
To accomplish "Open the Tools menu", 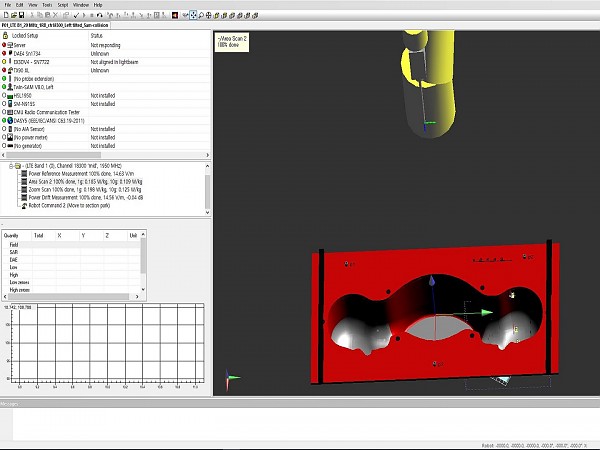I will [x=46, y=5].
